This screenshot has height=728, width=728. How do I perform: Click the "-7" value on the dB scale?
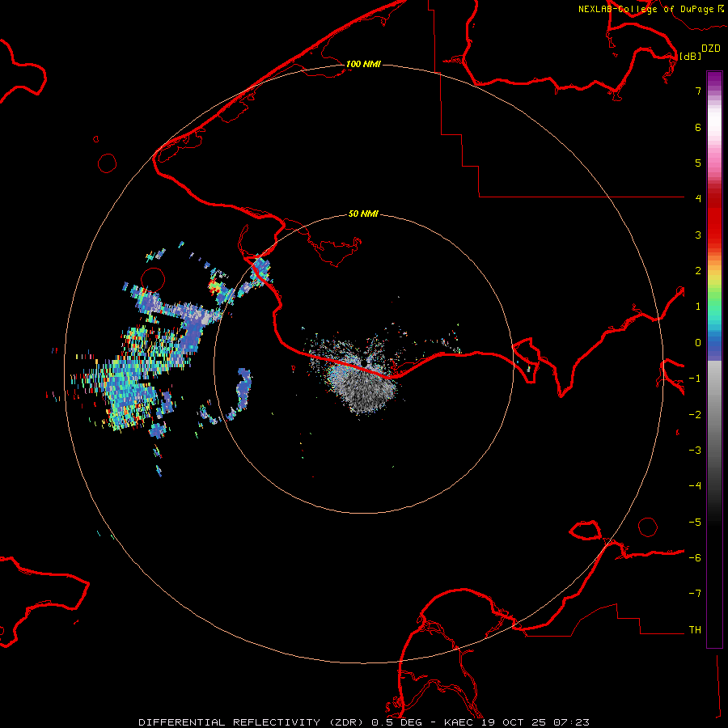coord(695,594)
